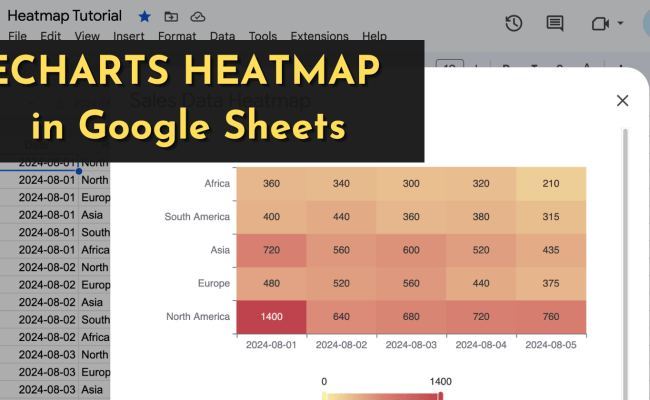Click the Europe y-axis label
Screen dimensions: 650x400
click(213, 283)
